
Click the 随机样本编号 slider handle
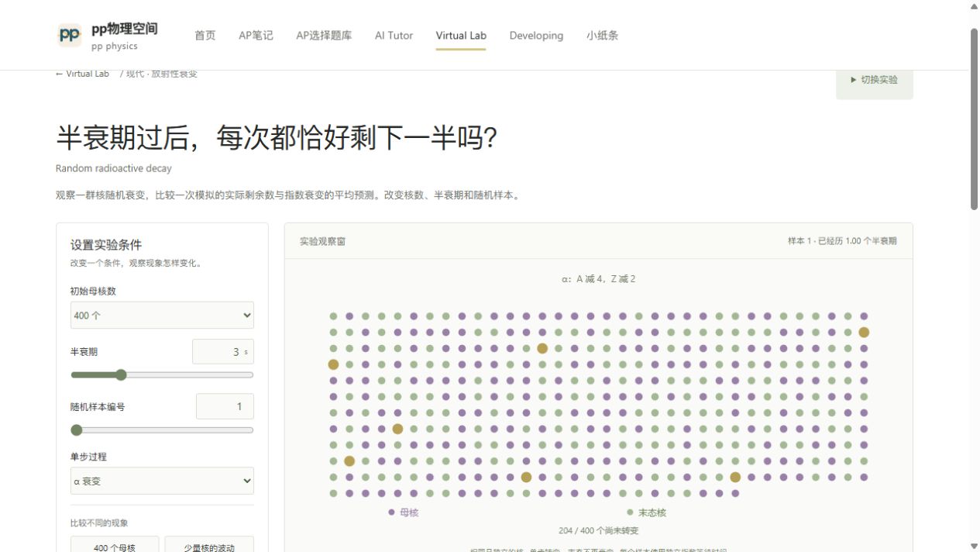(76, 430)
